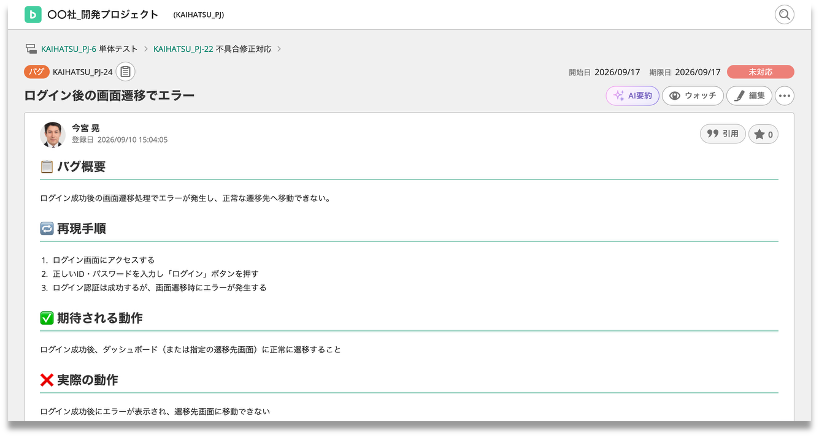Select the 実際の動作 heading
820x438 pixels.
(87, 380)
